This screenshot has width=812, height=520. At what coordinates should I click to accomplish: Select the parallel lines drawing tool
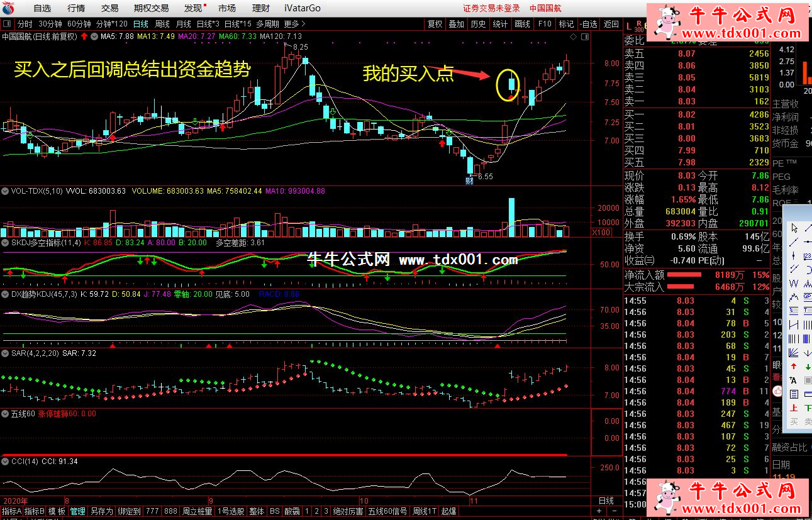tap(794, 270)
